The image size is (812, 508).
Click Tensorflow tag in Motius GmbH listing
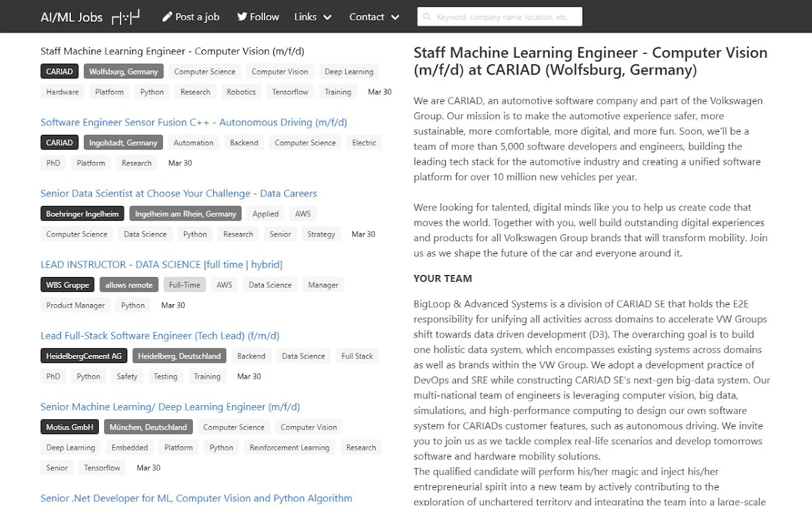102,468
